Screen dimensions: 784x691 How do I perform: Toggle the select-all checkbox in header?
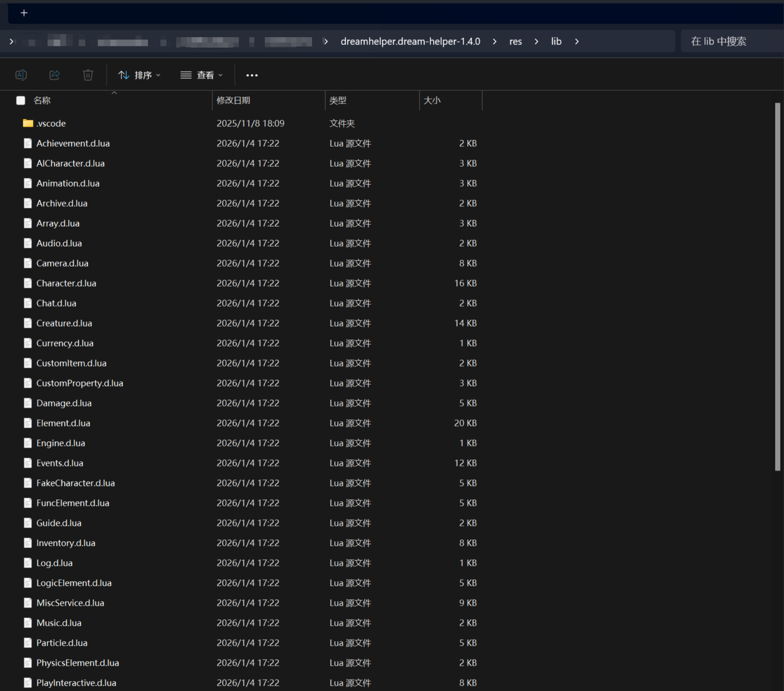pyautogui.click(x=21, y=101)
